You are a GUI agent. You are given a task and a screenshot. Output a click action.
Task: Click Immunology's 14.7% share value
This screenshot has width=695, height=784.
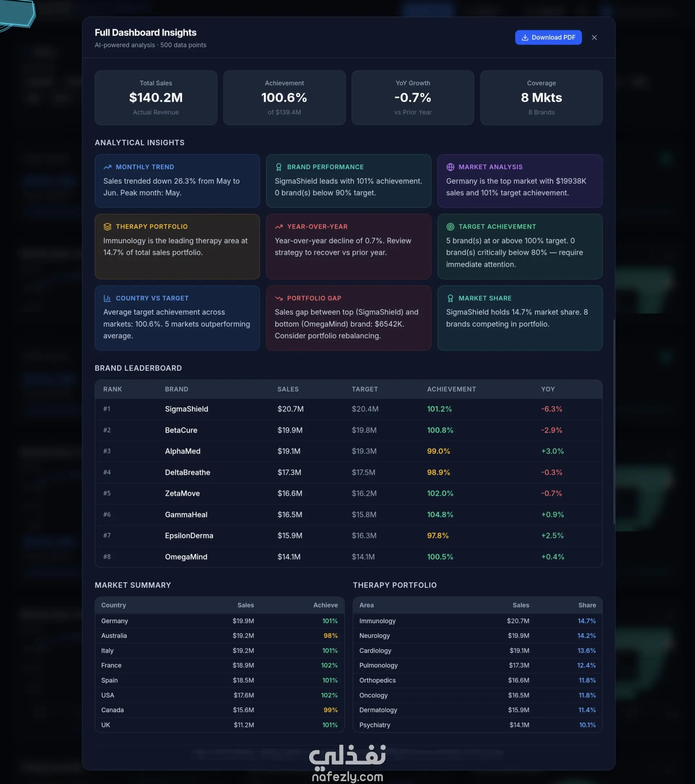(x=587, y=620)
